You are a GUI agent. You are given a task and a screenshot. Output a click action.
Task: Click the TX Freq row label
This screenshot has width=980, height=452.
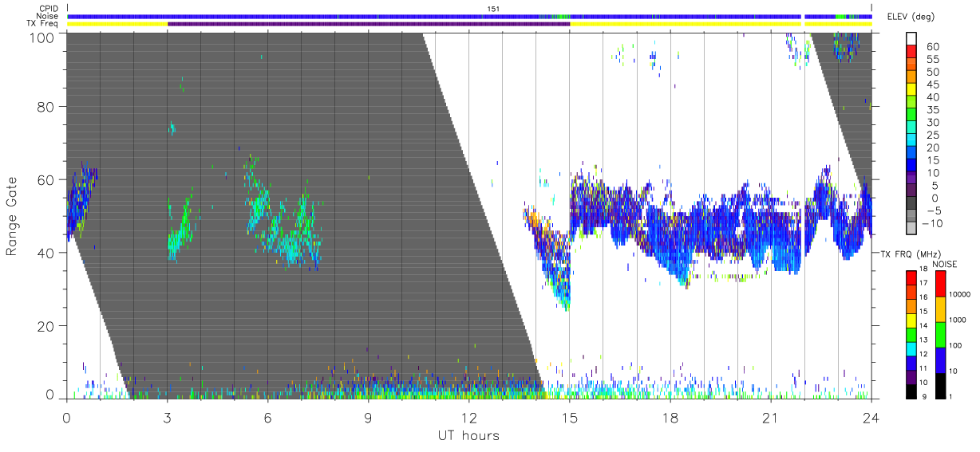pyautogui.click(x=43, y=23)
